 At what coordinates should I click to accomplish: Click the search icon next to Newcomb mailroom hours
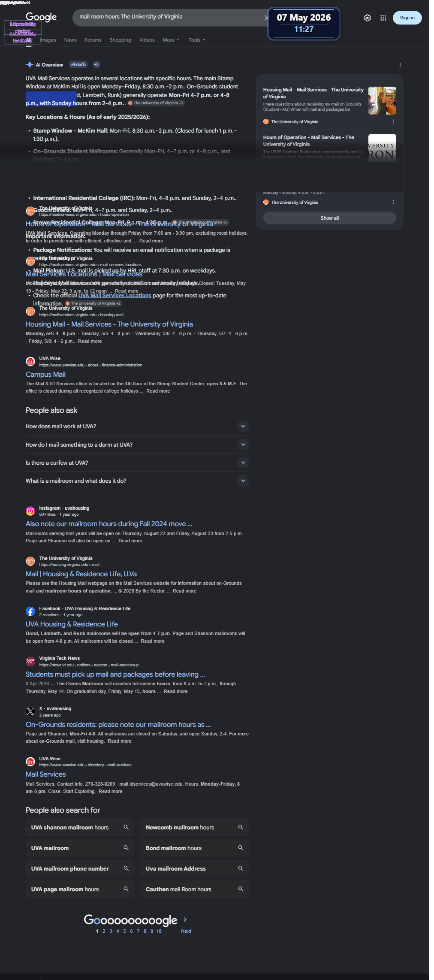coord(241,827)
